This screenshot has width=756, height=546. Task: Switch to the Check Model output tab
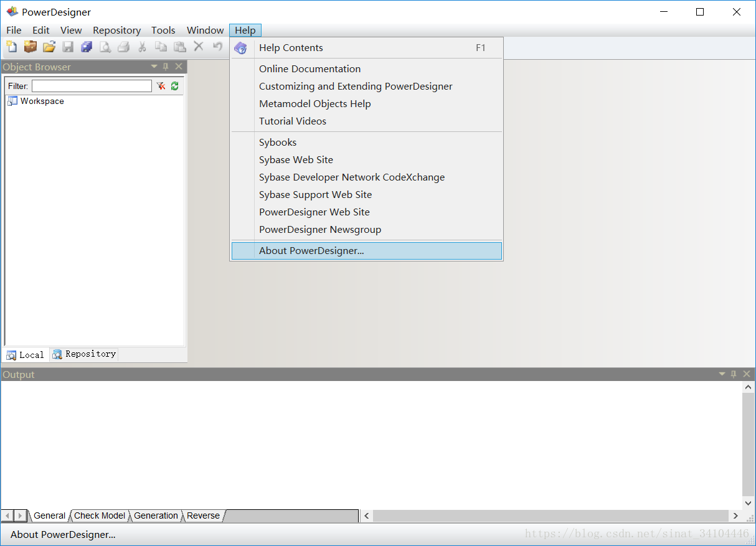tap(100, 515)
